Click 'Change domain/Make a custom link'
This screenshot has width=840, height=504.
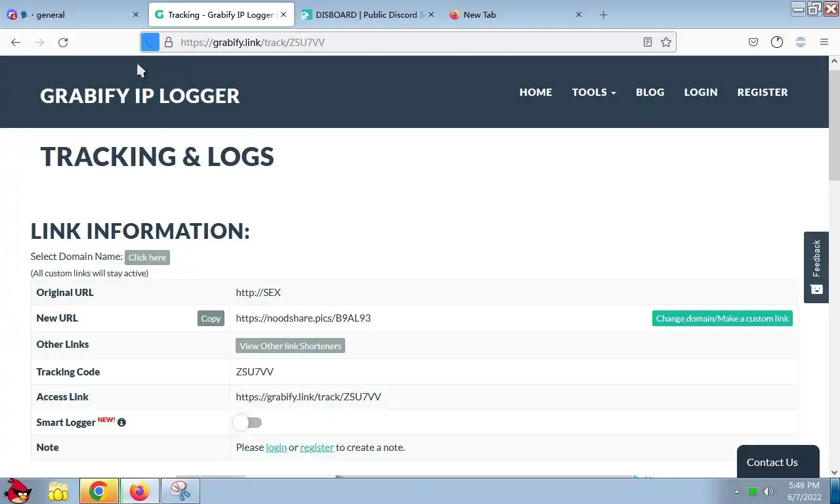coord(723,318)
